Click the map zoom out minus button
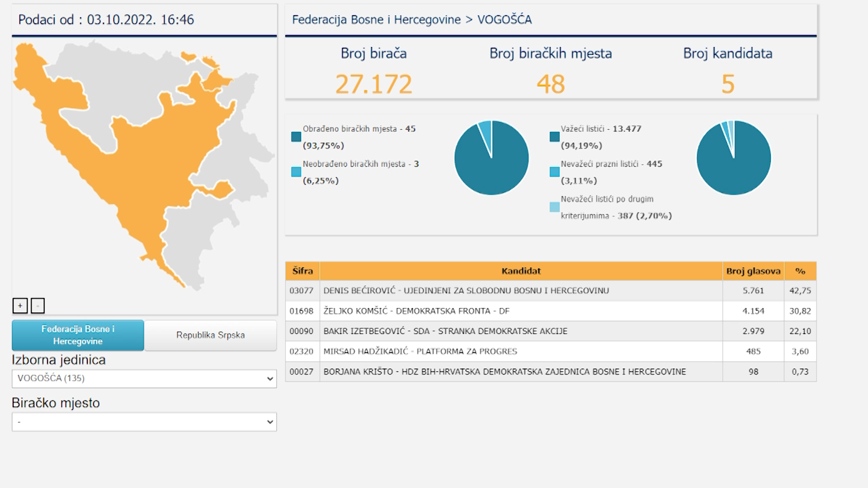This screenshot has width=868, height=488. click(38, 306)
